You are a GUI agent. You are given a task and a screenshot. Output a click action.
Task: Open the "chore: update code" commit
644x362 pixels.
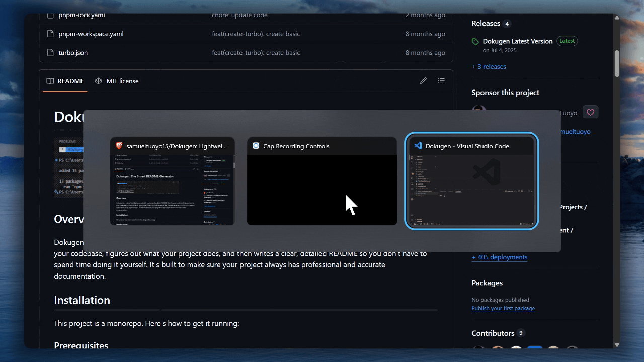click(x=240, y=16)
